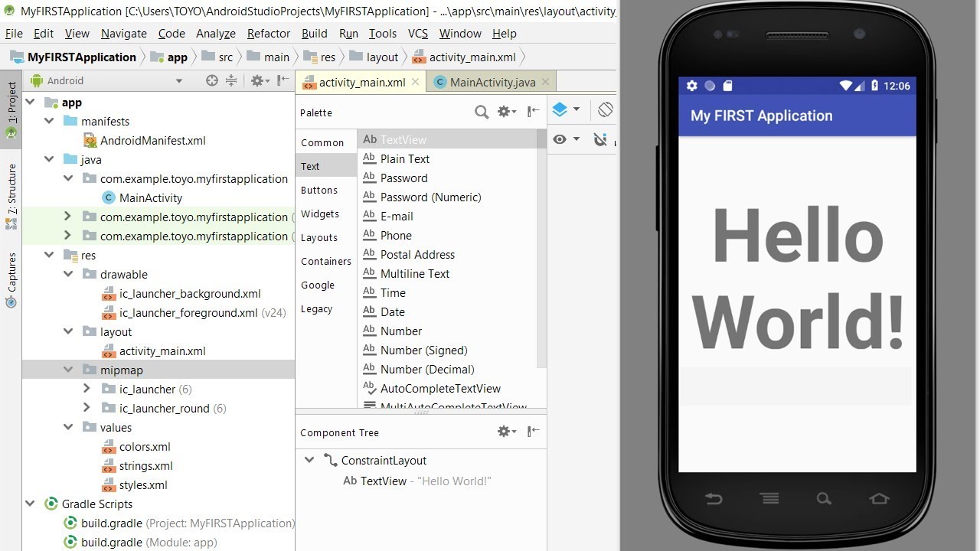Open the Navigate menu
Viewport: 980px width, 551px height.
(x=123, y=34)
